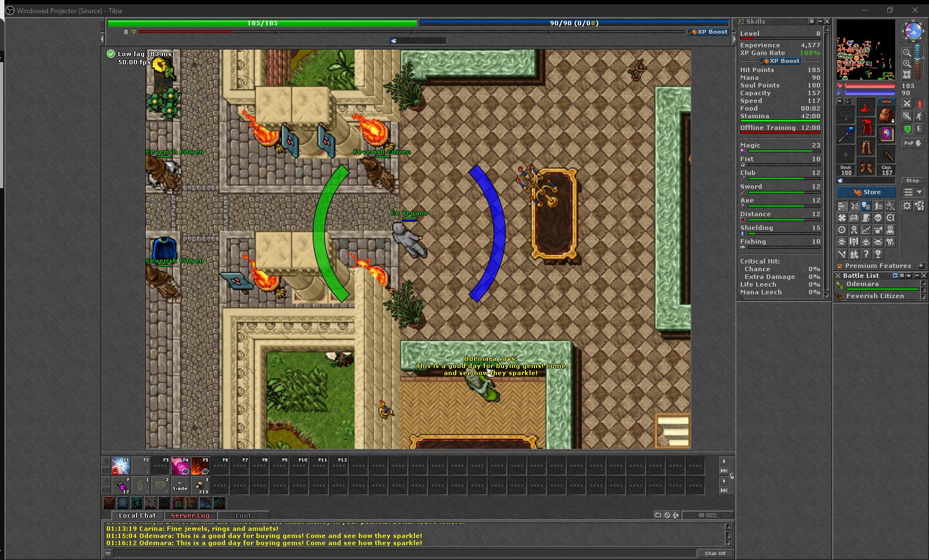Cast the pink F4 action bar spell

(180, 466)
